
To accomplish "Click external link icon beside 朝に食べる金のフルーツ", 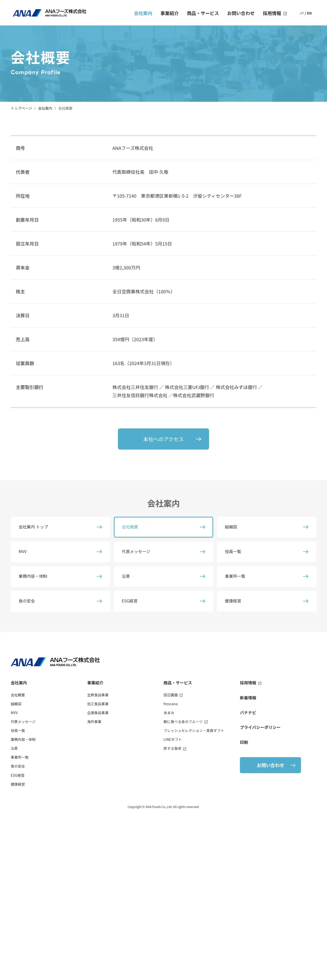I will point(206,722).
